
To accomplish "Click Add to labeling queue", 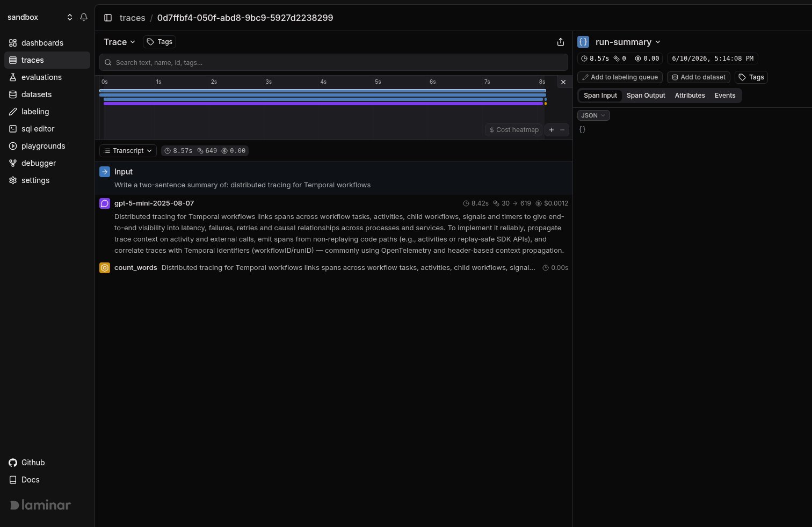I will tap(620, 77).
